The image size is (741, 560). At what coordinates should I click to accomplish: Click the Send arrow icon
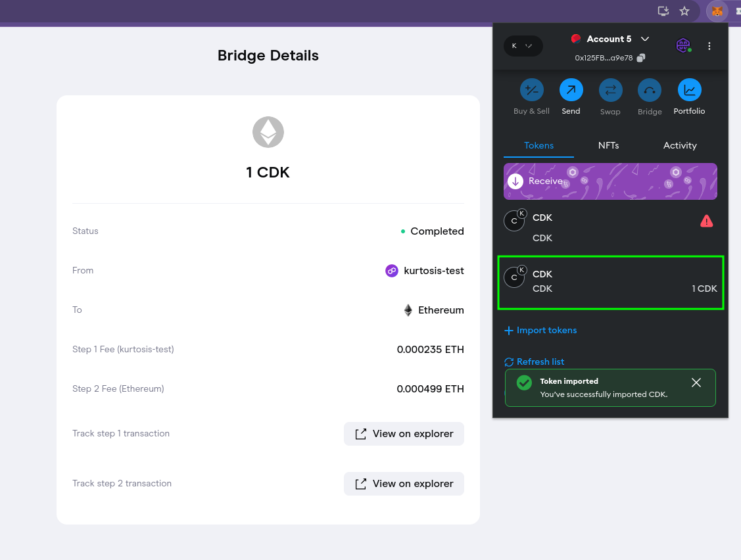pos(571,90)
